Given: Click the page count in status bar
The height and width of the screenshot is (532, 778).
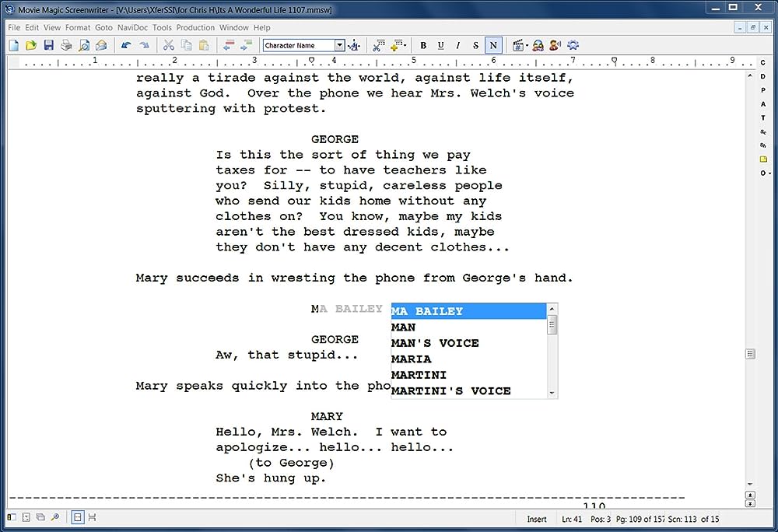Looking at the screenshot, I should click(x=640, y=519).
